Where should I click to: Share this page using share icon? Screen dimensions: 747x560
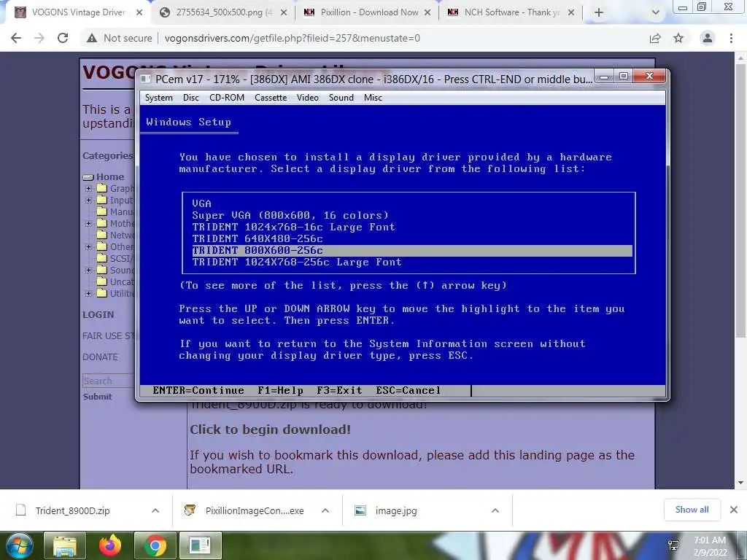click(655, 38)
